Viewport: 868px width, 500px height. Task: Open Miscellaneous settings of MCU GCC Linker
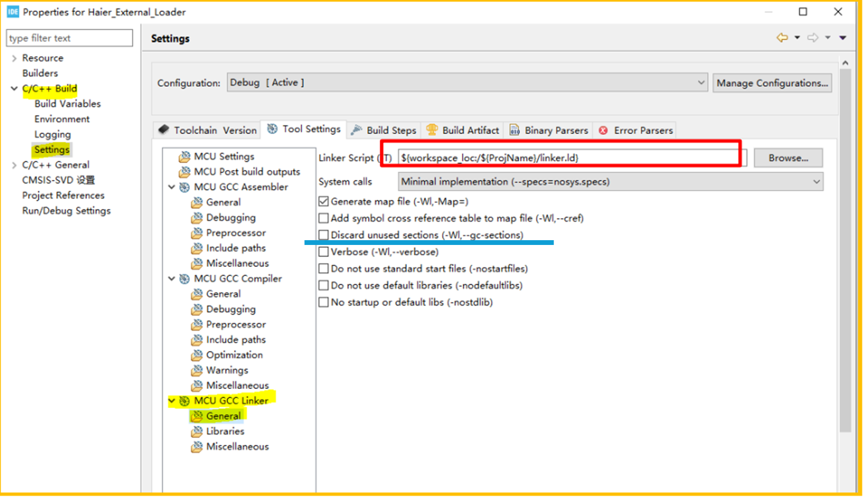click(x=237, y=446)
